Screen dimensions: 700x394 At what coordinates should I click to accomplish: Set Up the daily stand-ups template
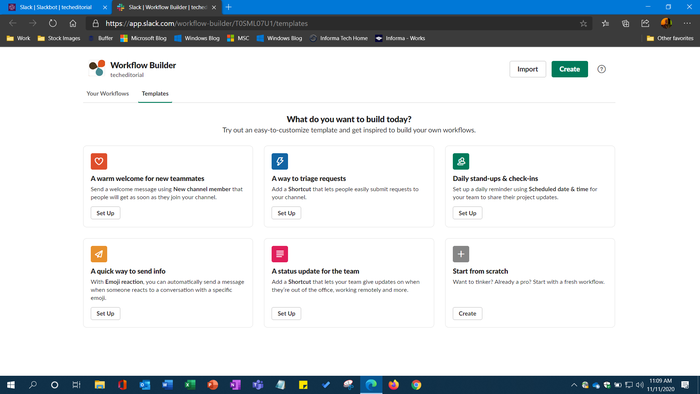tap(467, 213)
